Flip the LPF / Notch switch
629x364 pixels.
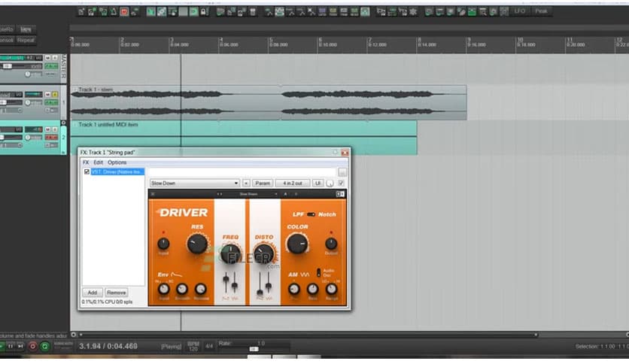[x=311, y=214]
